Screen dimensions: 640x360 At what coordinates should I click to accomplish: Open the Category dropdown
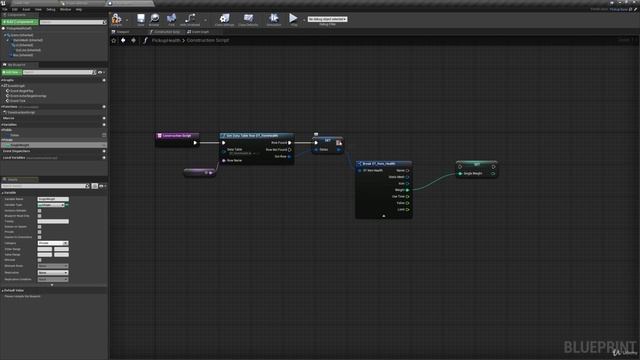point(53,243)
